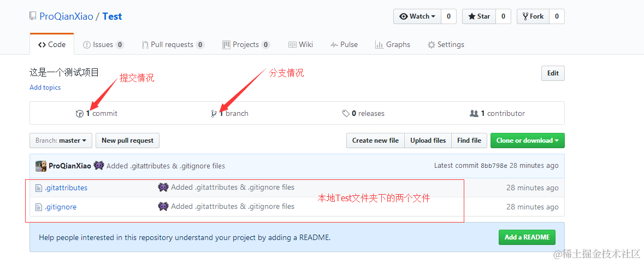The image size is (644, 263).
Task: Open commit message in the .gitignore row
Action: (233, 206)
